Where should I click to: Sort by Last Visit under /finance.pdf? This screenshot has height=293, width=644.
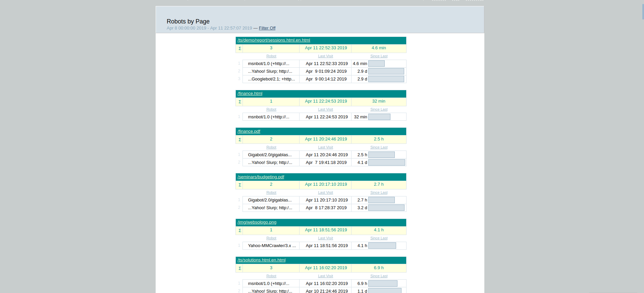(x=325, y=148)
